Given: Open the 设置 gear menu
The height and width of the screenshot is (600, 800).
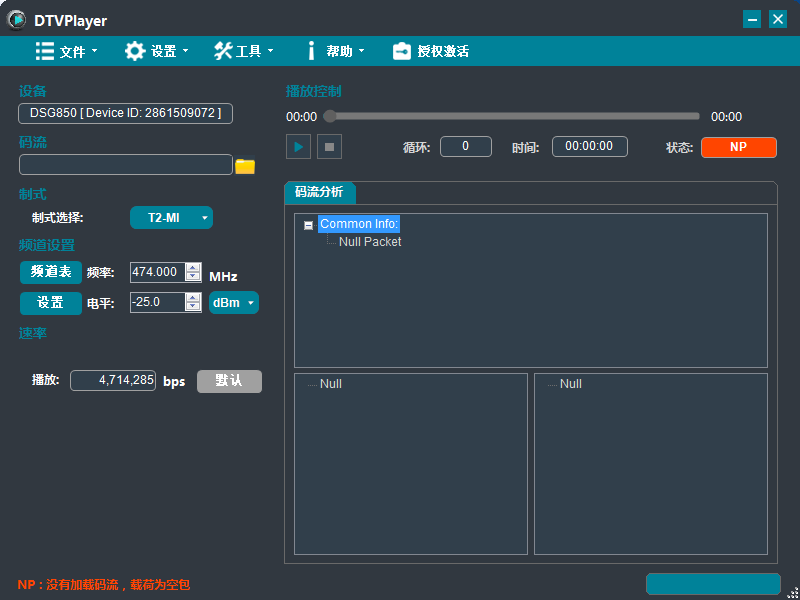Looking at the screenshot, I should pos(156,51).
